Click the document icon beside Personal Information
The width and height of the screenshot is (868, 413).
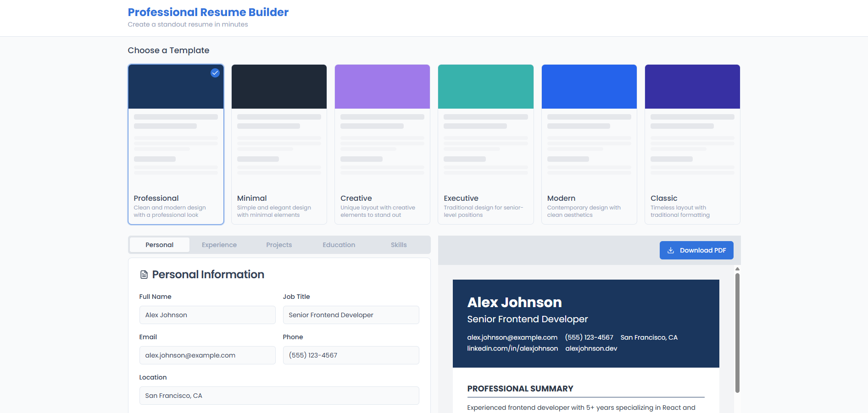[x=144, y=275]
